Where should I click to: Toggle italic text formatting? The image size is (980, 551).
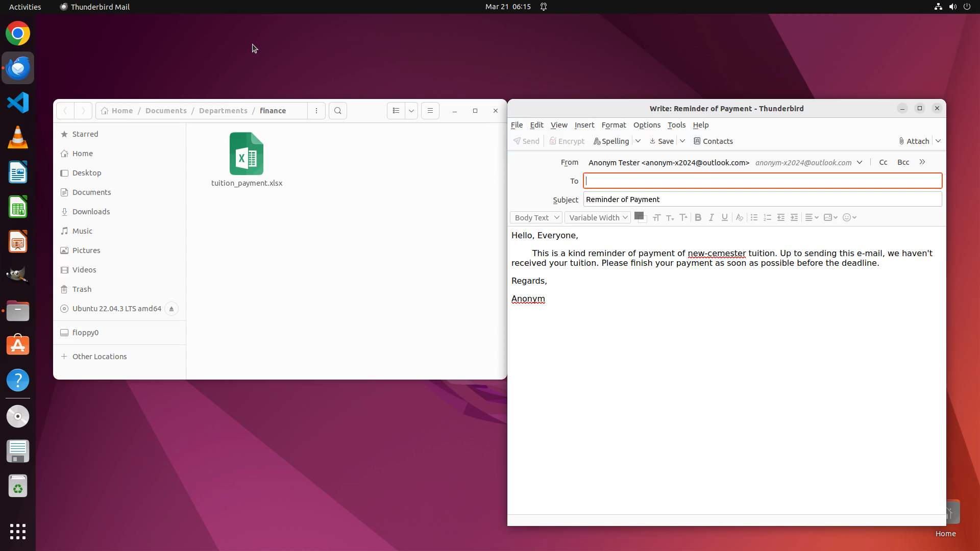pyautogui.click(x=711, y=217)
